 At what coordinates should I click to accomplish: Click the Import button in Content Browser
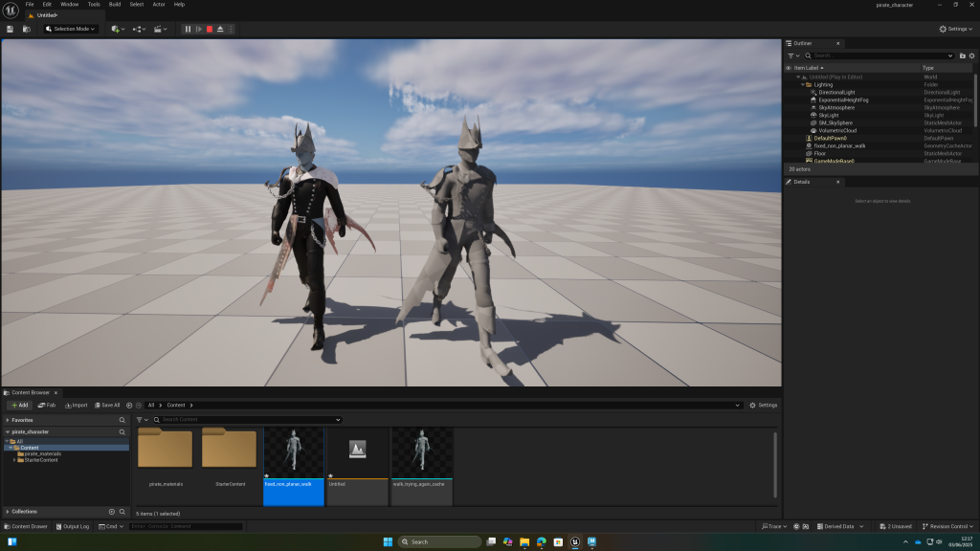(x=77, y=405)
